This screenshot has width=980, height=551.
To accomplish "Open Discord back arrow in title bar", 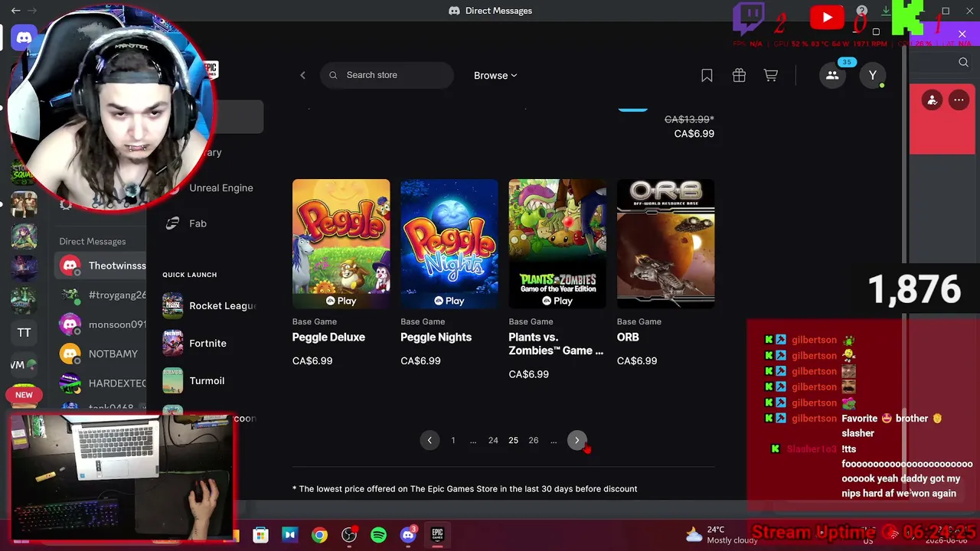I will click(x=15, y=11).
